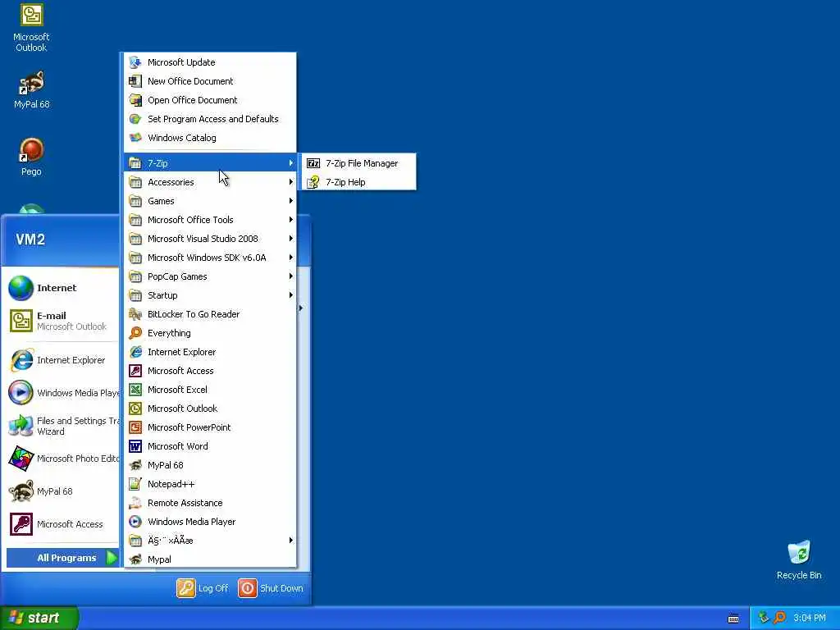Screen dimensions: 840x630
Task: Open Files and Settings Transfer Wizard
Action: tap(62, 426)
